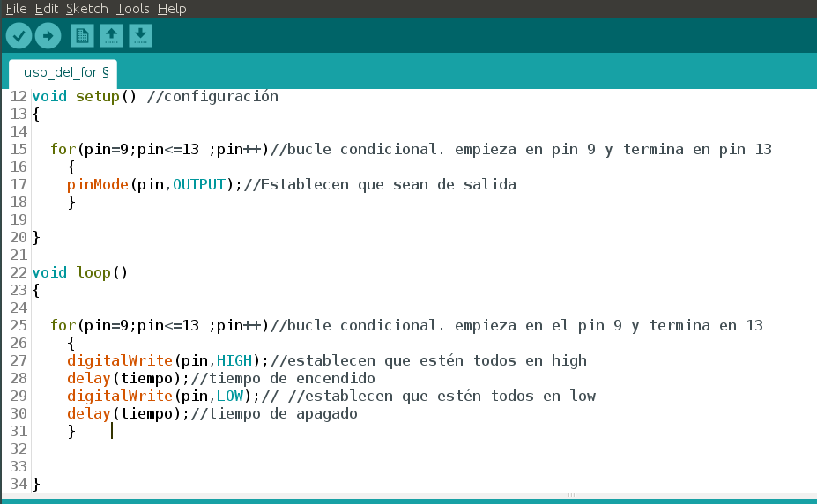Click 'pinMode' on line 17
This screenshot has width=817, height=504.
[x=98, y=184]
